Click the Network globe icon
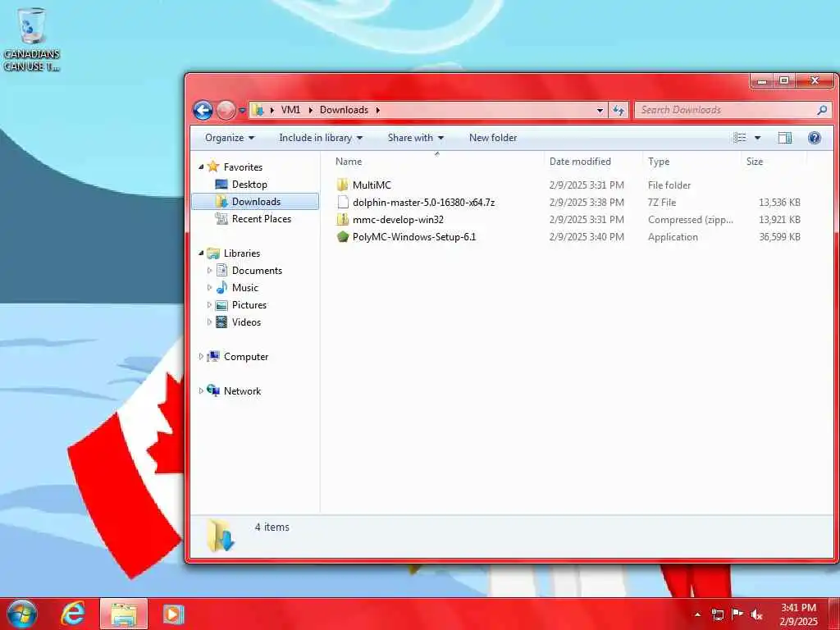Viewport: 840px width, 630px height. [213, 390]
